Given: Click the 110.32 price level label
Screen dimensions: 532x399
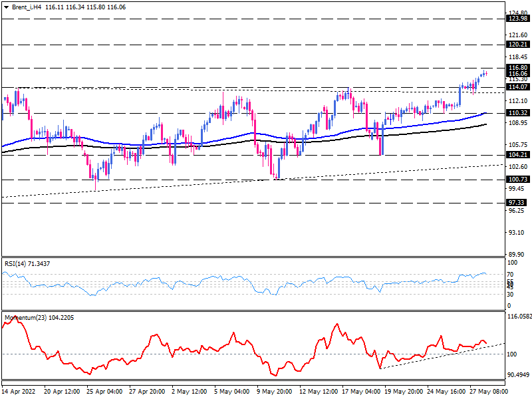Looking at the screenshot, I should 517,113.
